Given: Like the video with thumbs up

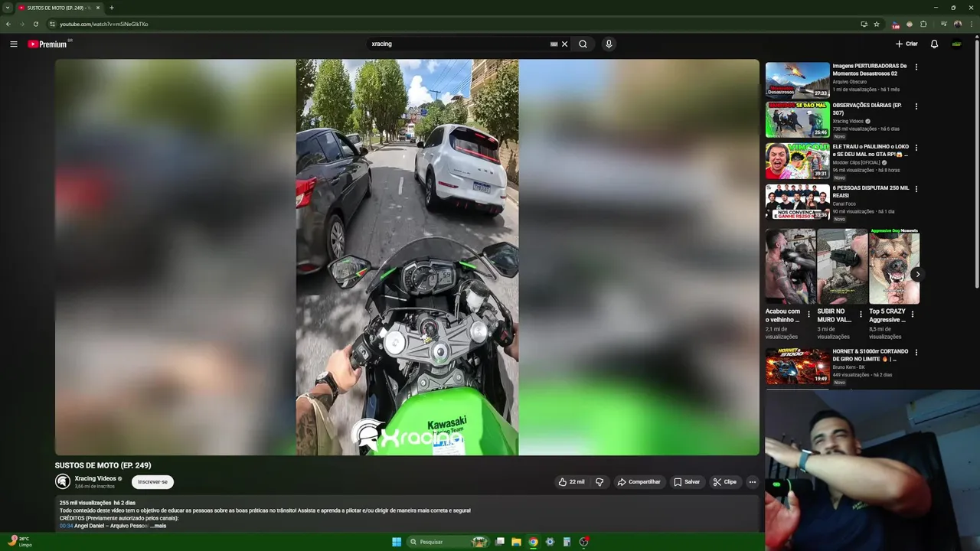Looking at the screenshot, I should click(572, 482).
